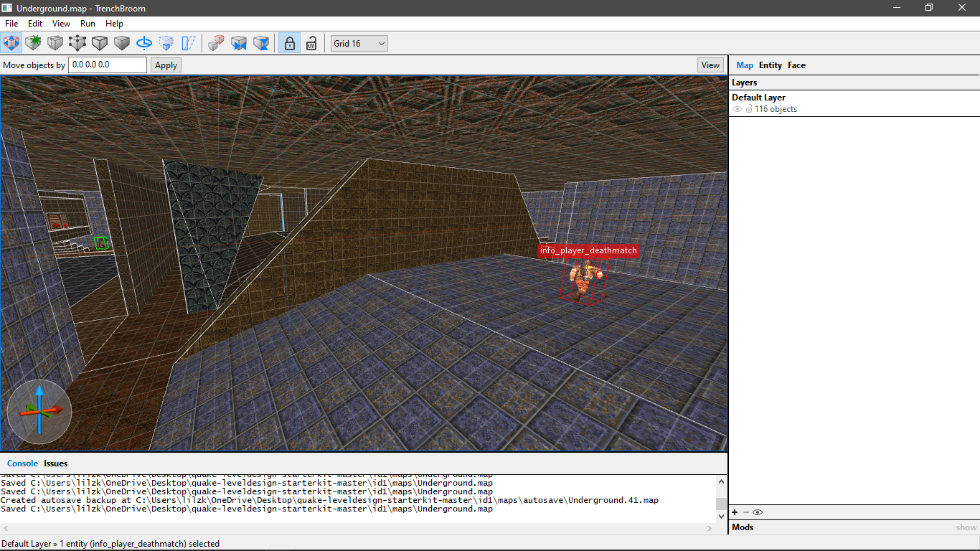
Task: Click the console scroll up arrow
Action: tap(722, 481)
